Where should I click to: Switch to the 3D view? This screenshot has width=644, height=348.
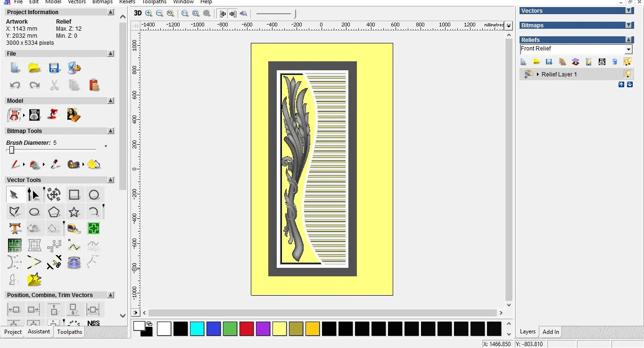137,14
